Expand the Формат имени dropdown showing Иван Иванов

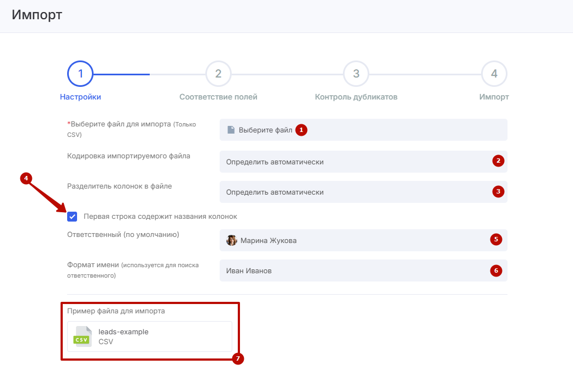pos(352,270)
